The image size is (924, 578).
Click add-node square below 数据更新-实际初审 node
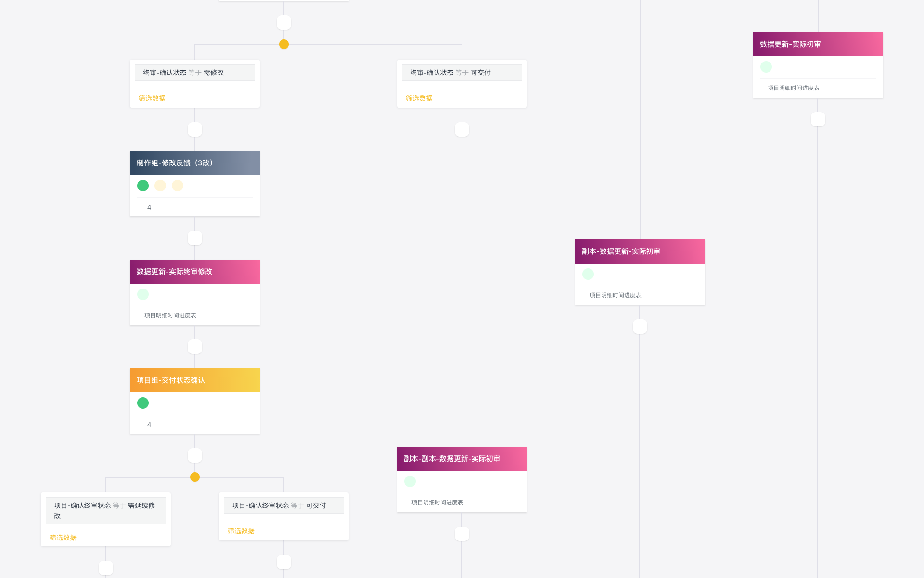818,119
